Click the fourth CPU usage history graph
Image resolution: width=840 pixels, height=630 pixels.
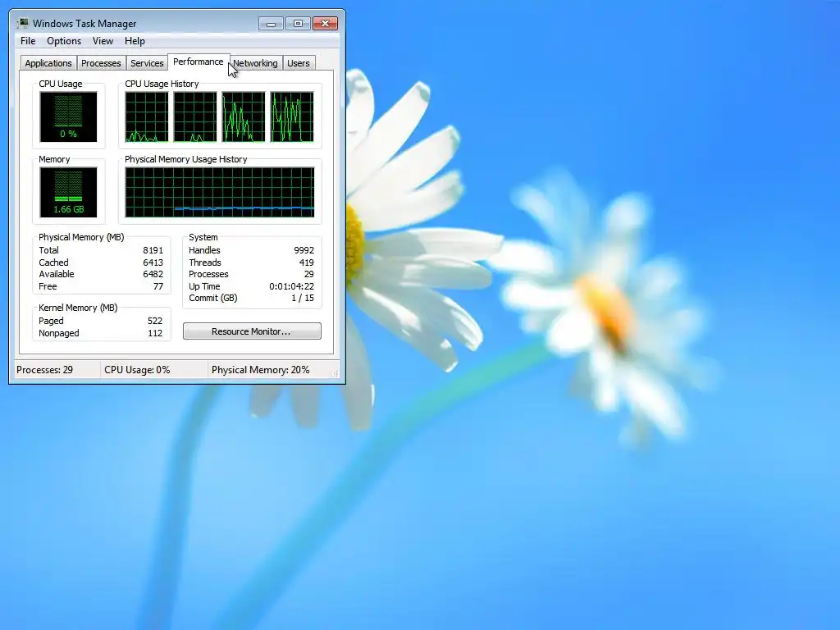point(292,116)
